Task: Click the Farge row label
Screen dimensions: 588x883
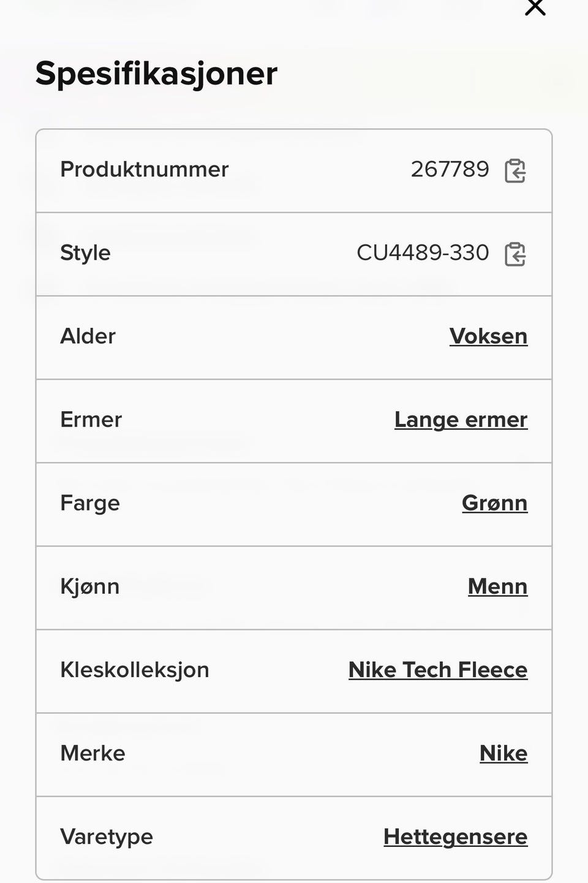Action: click(90, 504)
